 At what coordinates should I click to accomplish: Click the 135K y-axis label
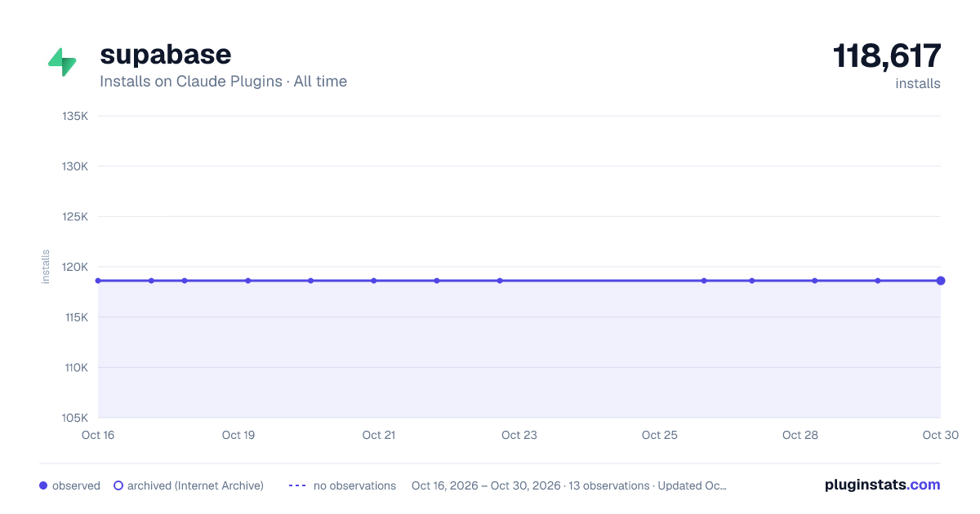click(75, 116)
